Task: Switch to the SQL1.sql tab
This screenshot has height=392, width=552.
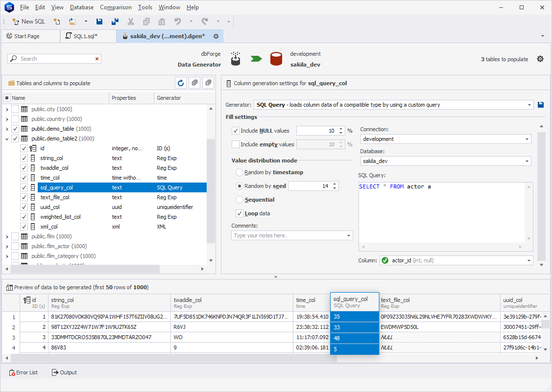Action: click(x=88, y=36)
